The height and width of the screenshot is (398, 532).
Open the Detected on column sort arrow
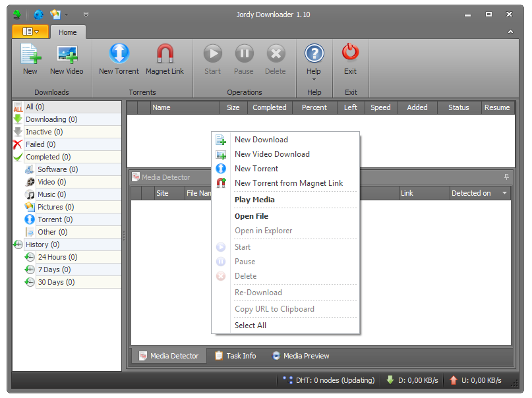tap(504, 193)
